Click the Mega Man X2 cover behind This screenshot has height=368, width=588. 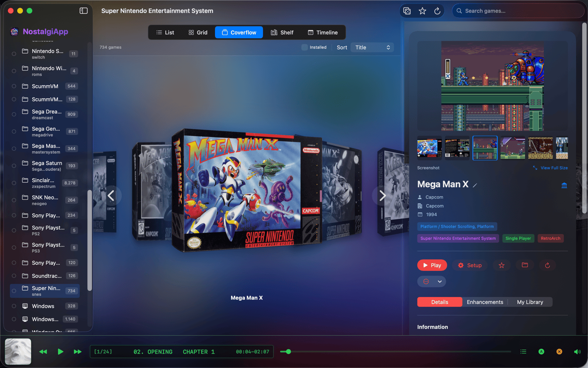(x=341, y=191)
